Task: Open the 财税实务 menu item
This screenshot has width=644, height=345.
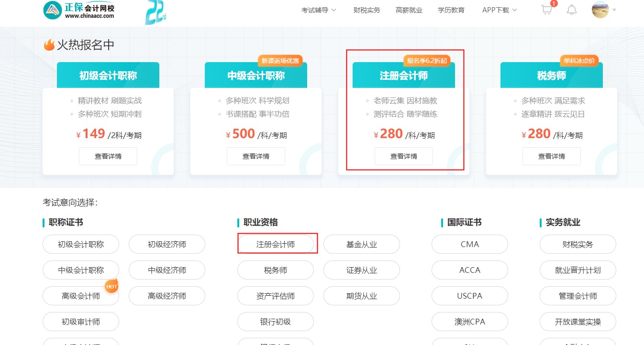Action: 366,10
